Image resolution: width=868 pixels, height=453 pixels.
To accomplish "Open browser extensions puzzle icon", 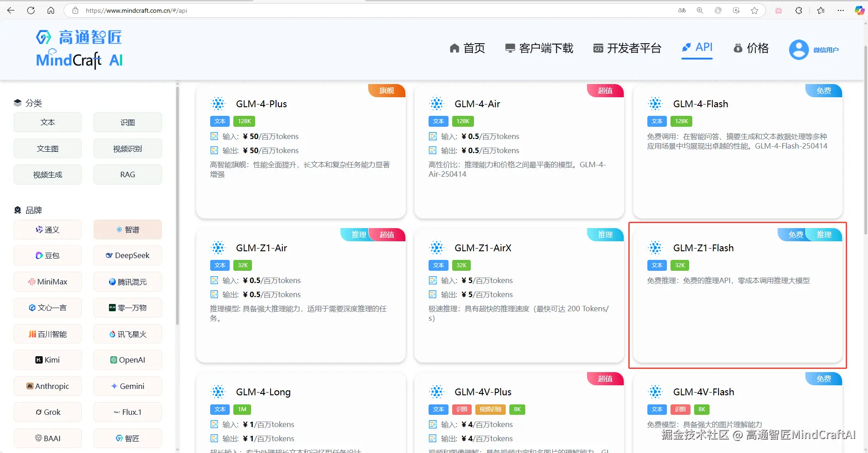I will tap(799, 10).
